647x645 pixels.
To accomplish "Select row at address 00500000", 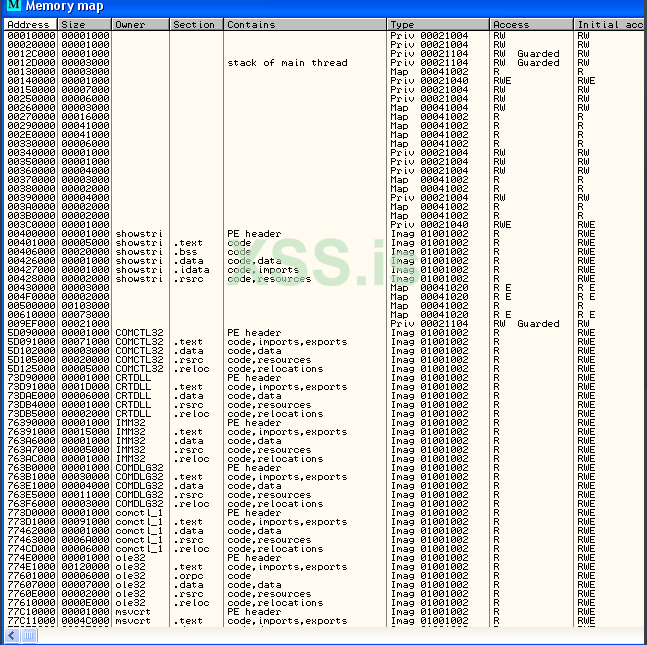I will coord(324,306).
